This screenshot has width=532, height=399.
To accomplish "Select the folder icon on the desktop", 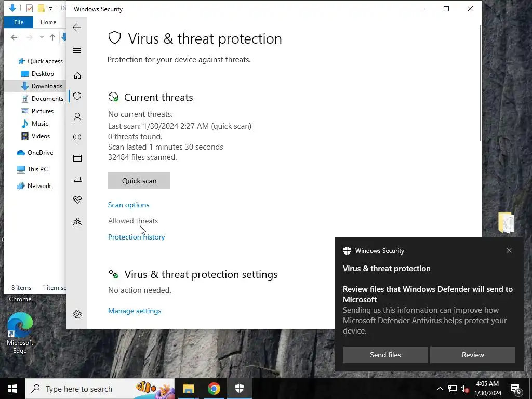I will click(x=506, y=222).
